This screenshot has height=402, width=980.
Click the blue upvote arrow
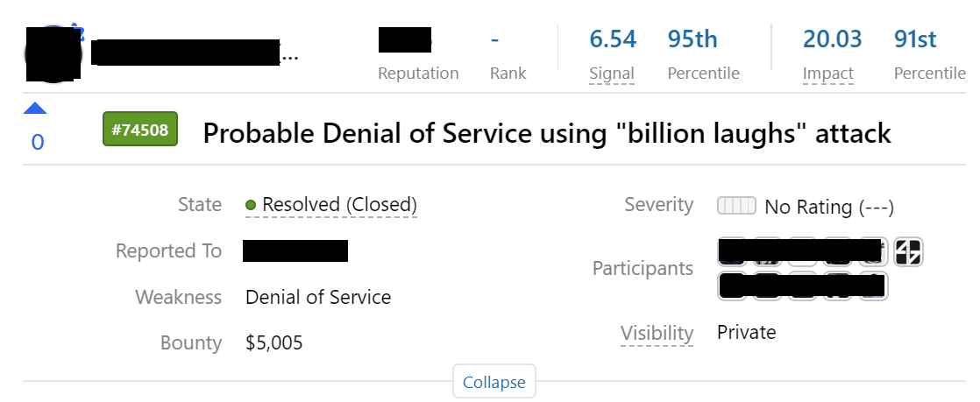pos(35,109)
